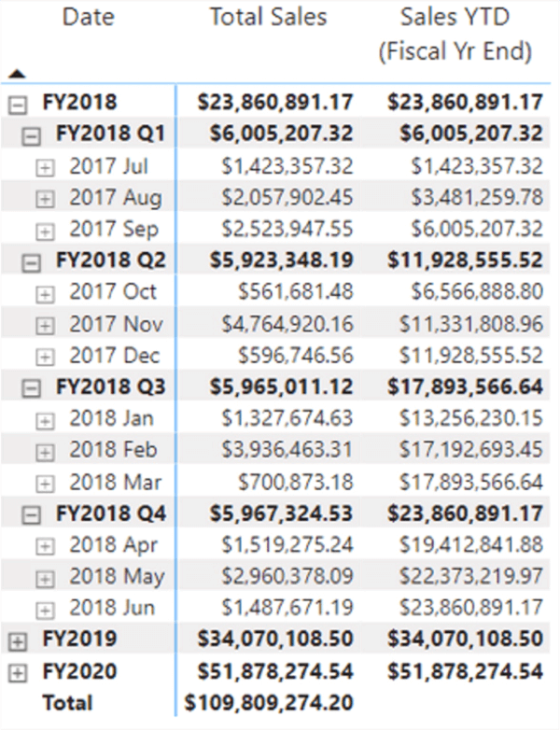Image resolution: width=560 pixels, height=731 pixels.
Task: Sort by the Total Sales column header
Action: 268,17
